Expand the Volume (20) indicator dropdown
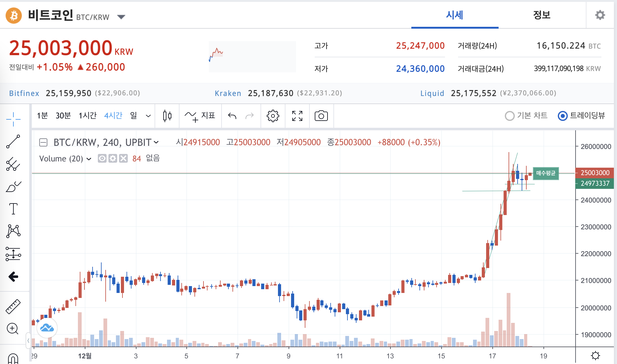The width and height of the screenshot is (617, 364). click(89, 159)
